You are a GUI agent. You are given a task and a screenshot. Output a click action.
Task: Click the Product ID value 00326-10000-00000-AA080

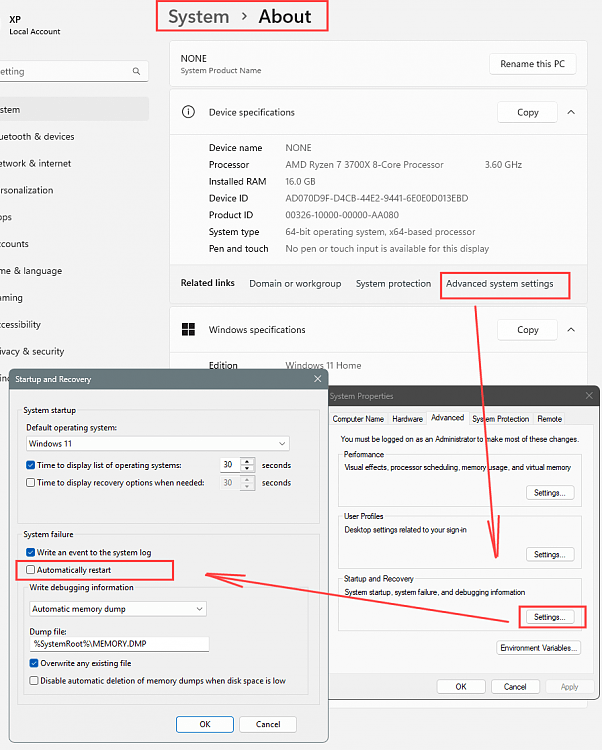342,215
